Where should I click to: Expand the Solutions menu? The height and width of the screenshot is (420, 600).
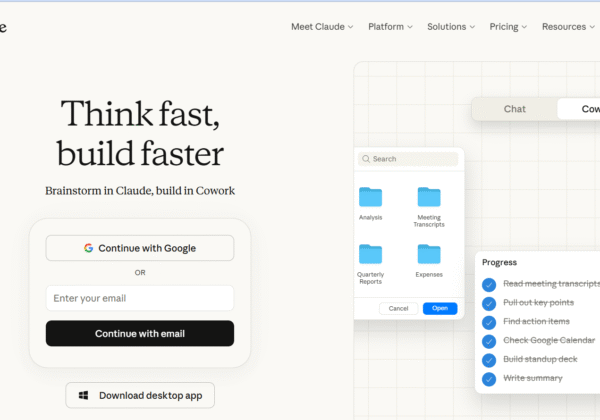(x=451, y=27)
